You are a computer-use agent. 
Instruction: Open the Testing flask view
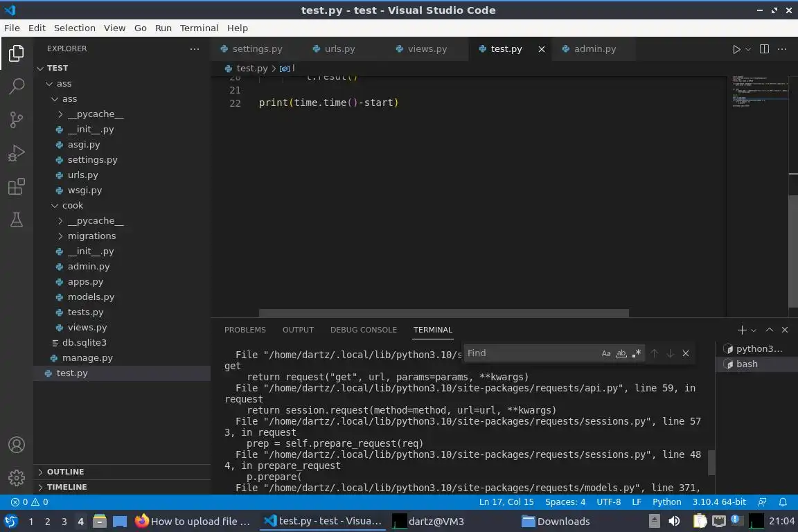[x=17, y=220]
